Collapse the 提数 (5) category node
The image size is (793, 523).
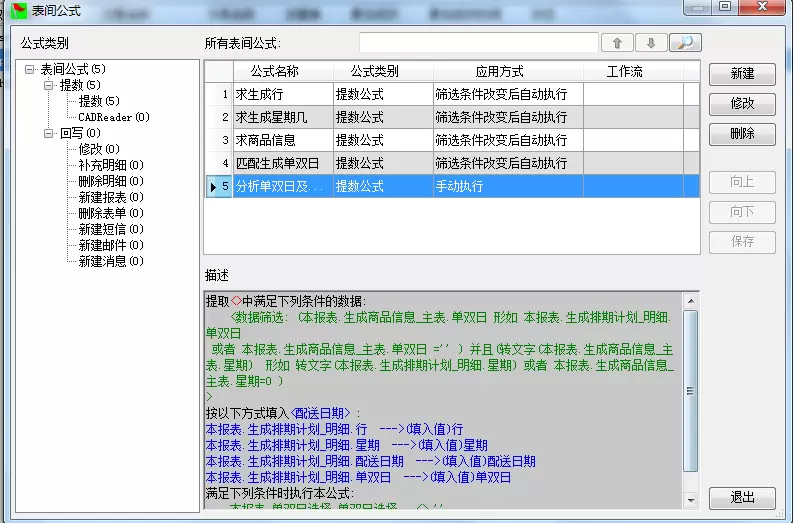pyautogui.click(x=49, y=86)
